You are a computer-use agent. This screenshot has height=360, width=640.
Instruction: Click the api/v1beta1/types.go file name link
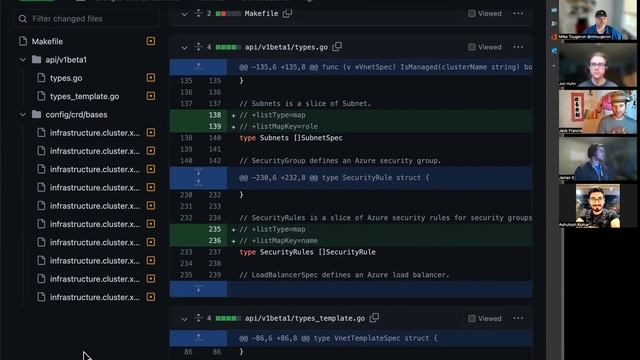click(286, 47)
